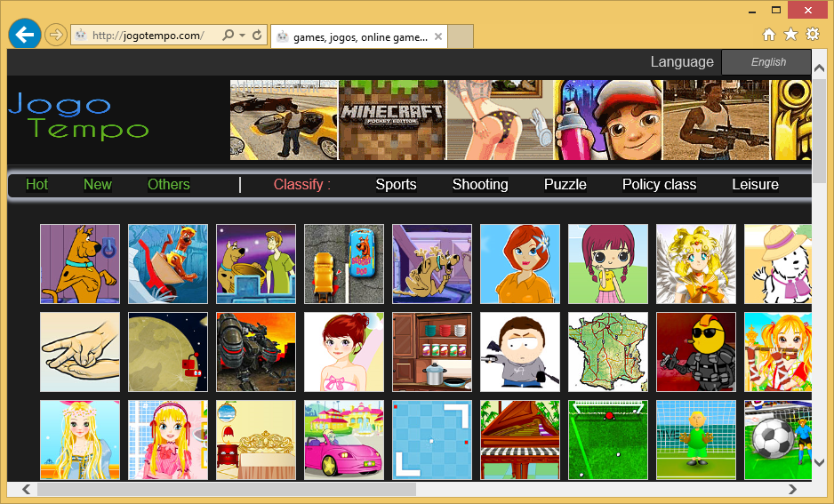Viewport: 834px width, 504px height.
Task: Click the Minecraft Pocket Edition banner
Action: click(391, 120)
